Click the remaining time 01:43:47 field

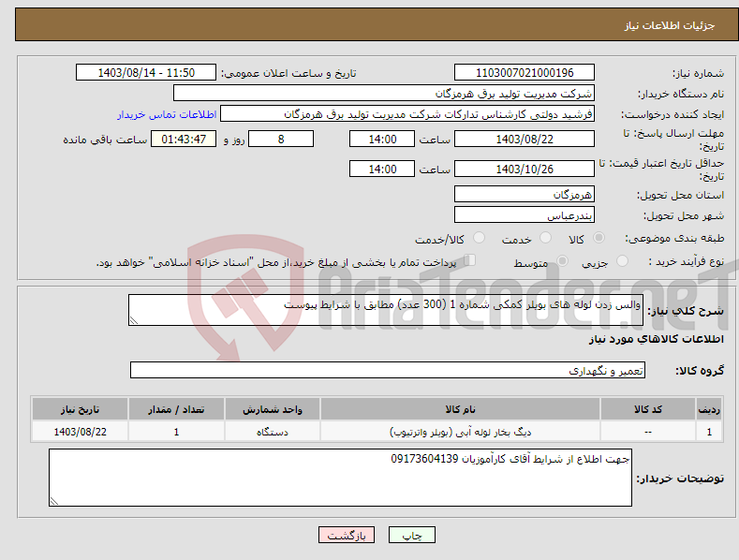click(184, 139)
